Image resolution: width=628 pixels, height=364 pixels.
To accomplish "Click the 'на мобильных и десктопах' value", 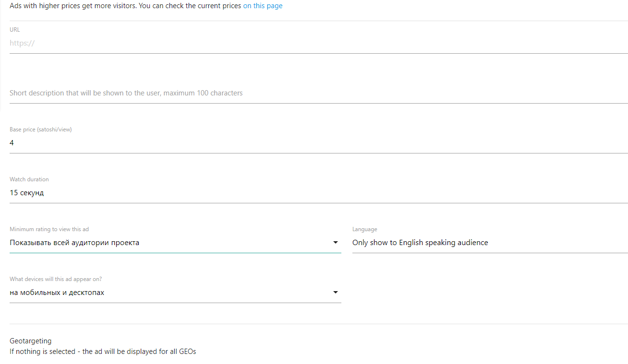I will [57, 293].
